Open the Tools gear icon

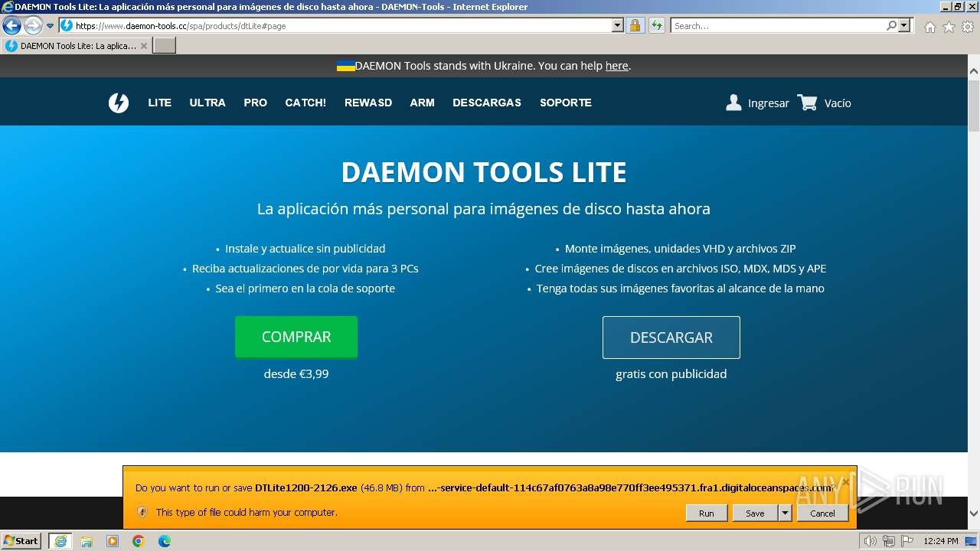pos(968,27)
